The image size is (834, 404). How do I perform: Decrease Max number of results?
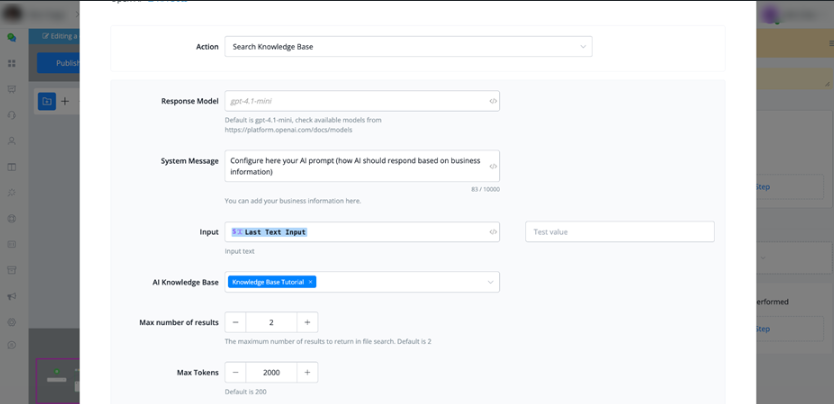(236, 322)
